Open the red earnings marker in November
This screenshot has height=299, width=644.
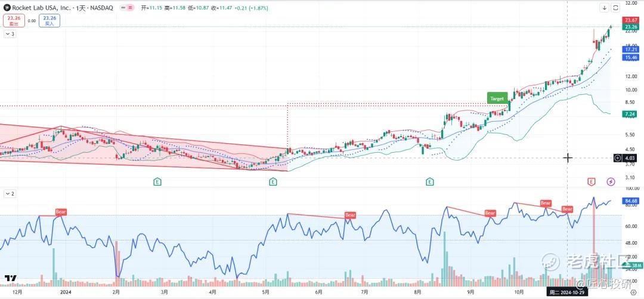coord(591,181)
